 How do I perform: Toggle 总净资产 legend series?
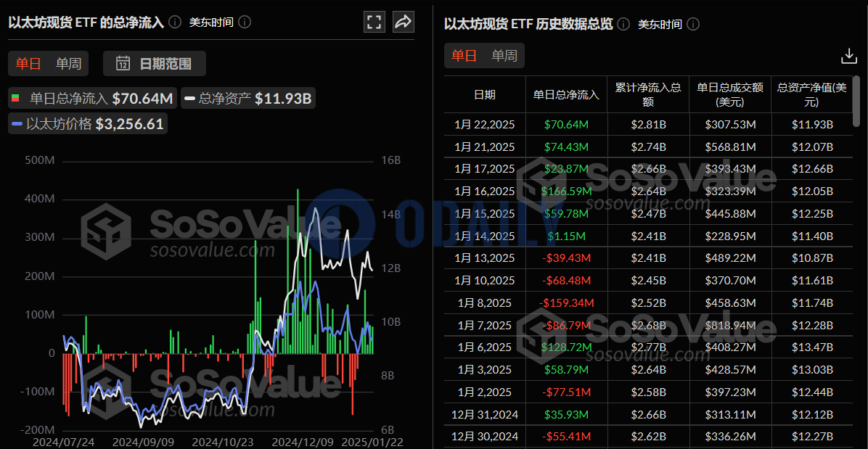(249, 99)
